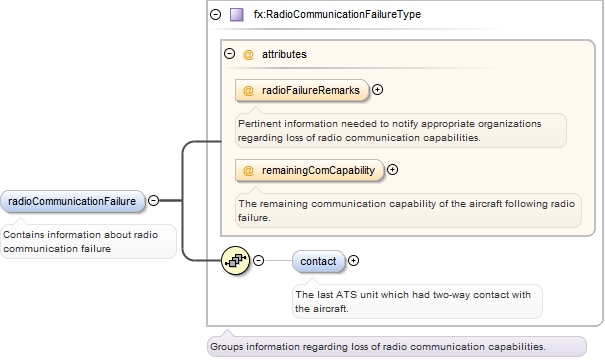Viewport: 605px width, 360px height.
Task: Click the @ icon on remainingComCapability
Action: [248, 171]
